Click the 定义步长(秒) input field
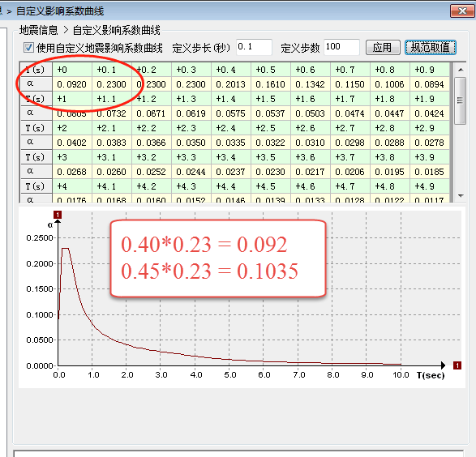The image size is (476, 457). tap(254, 47)
